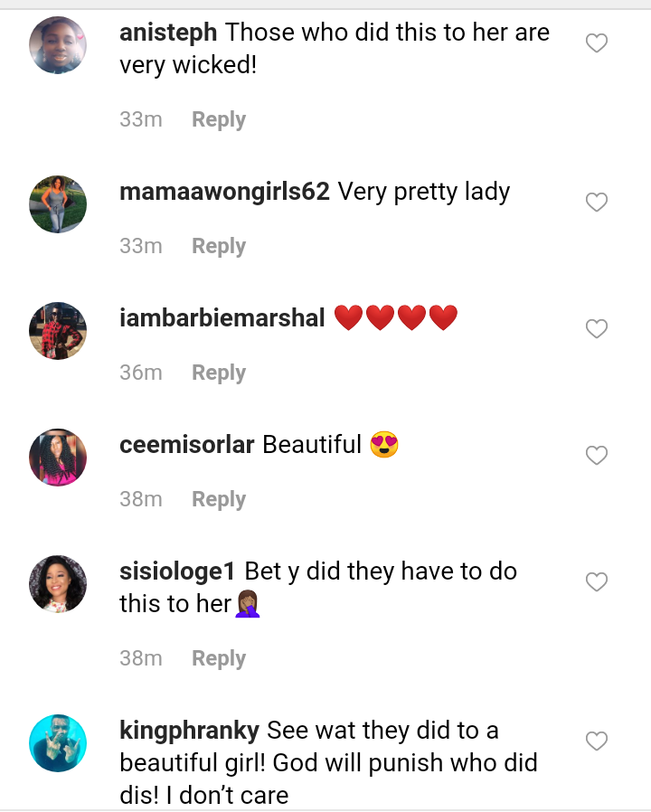Open ceemisorlar's profile avatar
The height and width of the screenshot is (812, 651).
click(58, 457)
